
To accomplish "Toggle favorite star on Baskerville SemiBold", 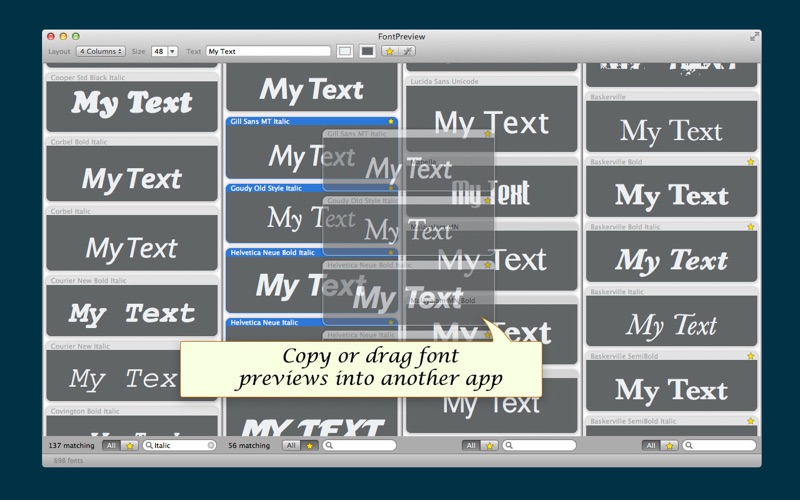I will click(751, 356).
